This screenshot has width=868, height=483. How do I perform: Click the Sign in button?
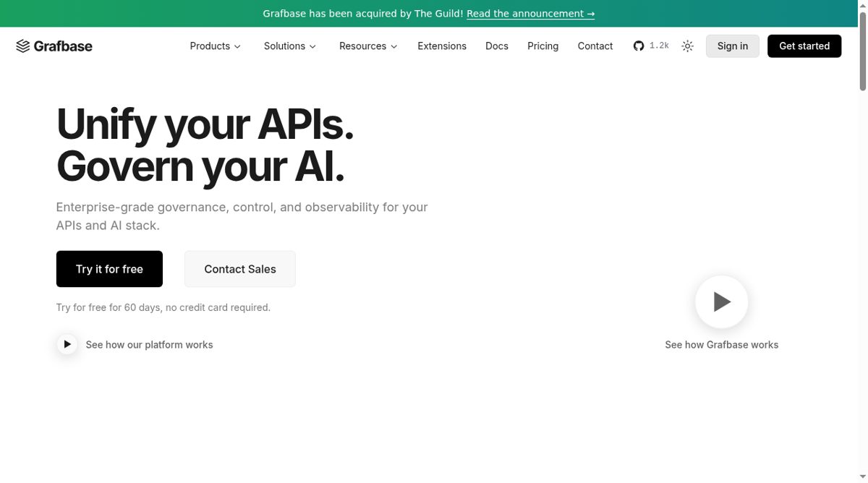(x=733, y=46)
